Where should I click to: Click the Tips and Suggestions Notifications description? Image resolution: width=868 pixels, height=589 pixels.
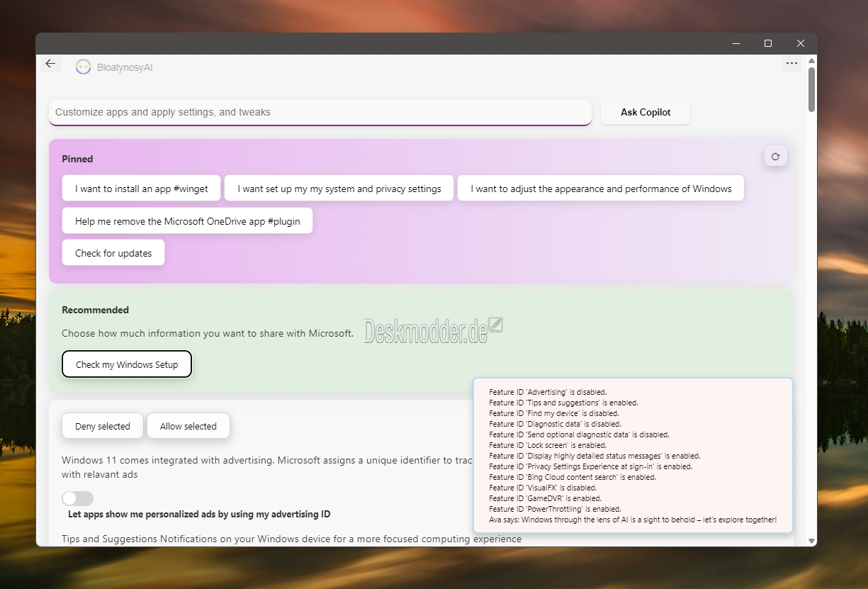pyautogui.click(x=291, y=539)
